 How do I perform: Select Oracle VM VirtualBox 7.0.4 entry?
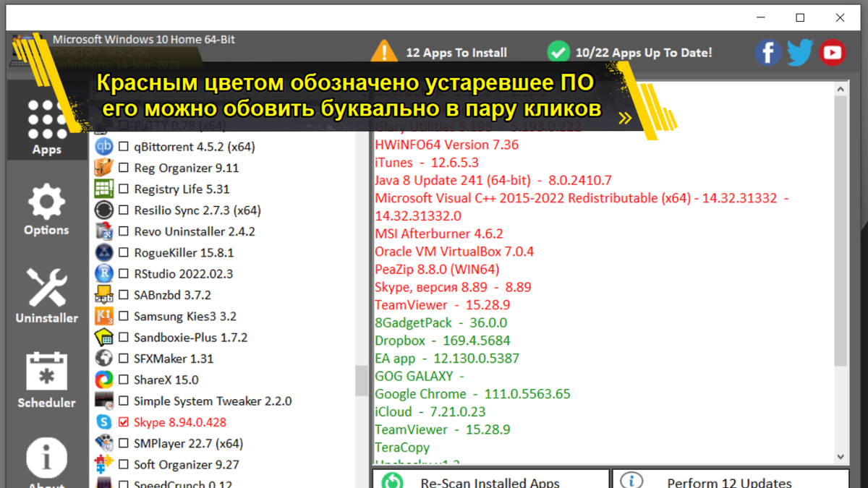click(x=454, y=252)
